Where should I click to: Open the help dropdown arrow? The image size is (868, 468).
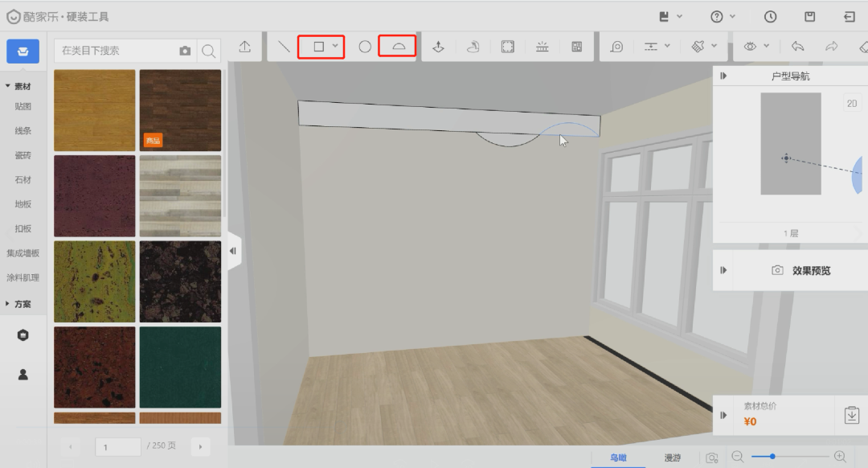click(733, 17)
